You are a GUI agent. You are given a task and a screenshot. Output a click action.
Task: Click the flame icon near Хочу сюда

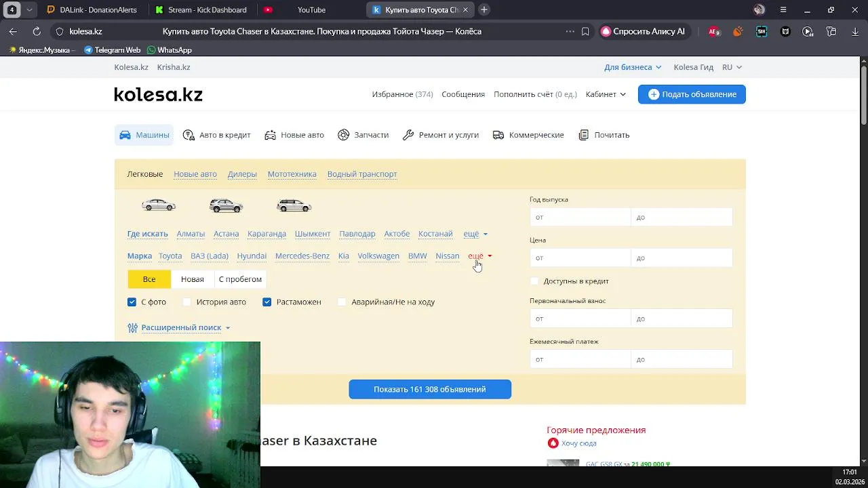(x=553, y=443)
